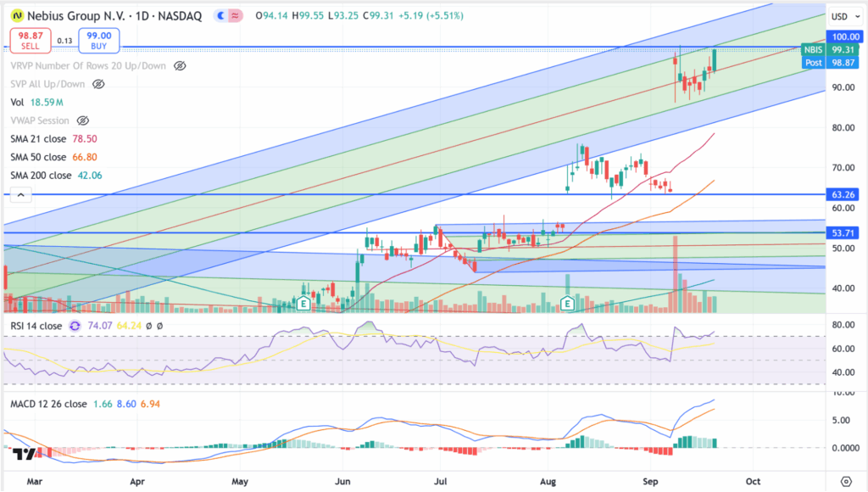868x492 pixels.
Task: Click the SELL 98.87 button
Action: click(31, 41)
